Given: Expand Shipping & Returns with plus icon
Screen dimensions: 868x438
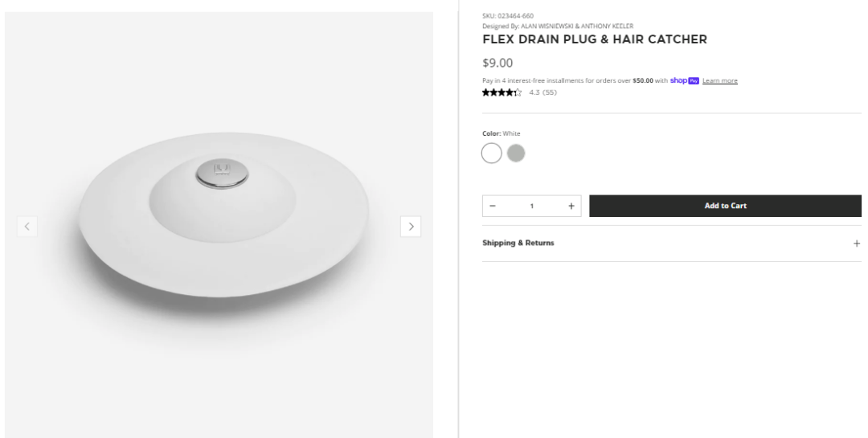Looking at the screenshot, I should pyautogui.click(x=857, y=243).
